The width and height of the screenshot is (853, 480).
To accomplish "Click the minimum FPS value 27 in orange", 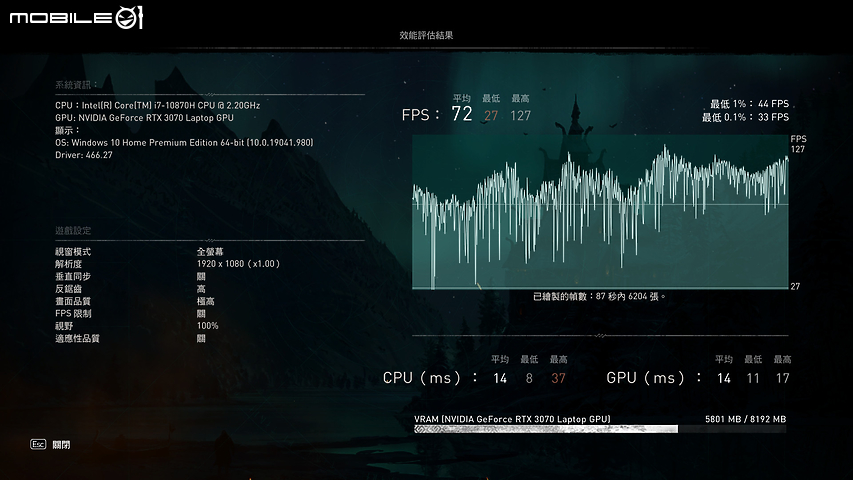I will pos(491,115).
